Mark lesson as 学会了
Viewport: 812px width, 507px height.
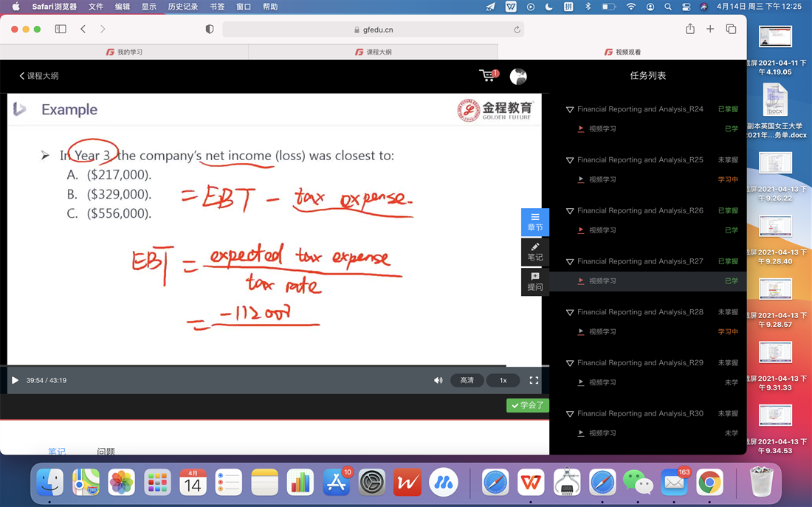(528, 405)
